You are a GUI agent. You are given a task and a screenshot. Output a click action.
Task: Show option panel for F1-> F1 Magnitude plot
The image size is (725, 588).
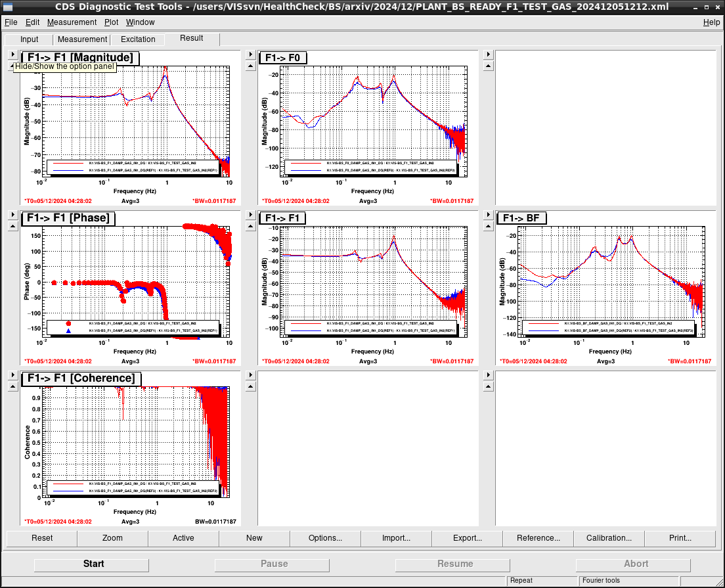tap(13, 54)
